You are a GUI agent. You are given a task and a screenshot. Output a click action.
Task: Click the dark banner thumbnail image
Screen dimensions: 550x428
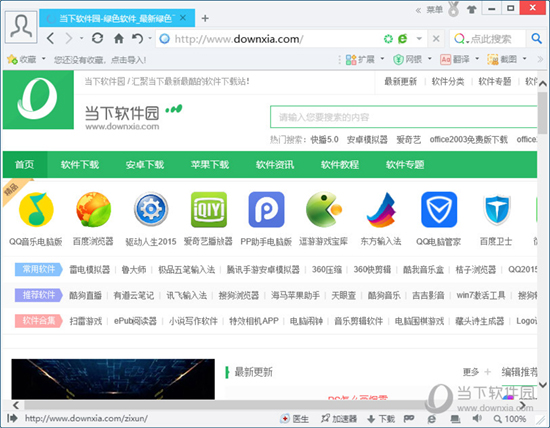[113, 379]
